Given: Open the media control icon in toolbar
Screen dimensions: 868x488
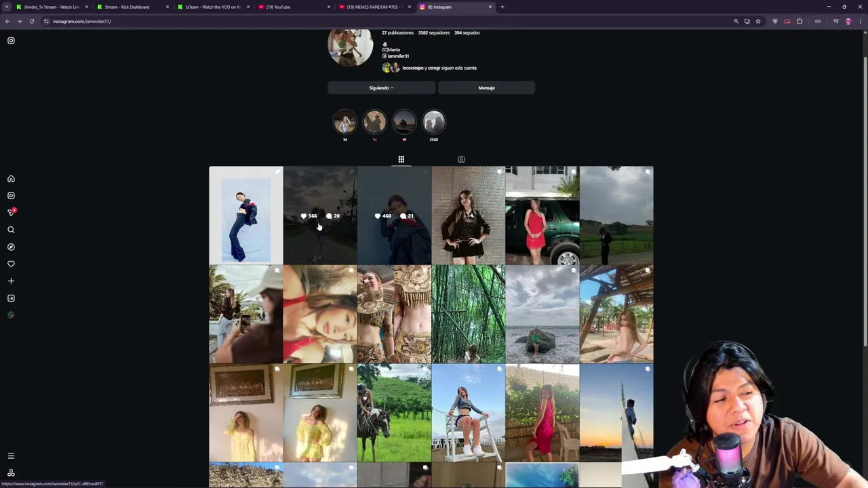Looking at the screenshot, I should (836, 21).
